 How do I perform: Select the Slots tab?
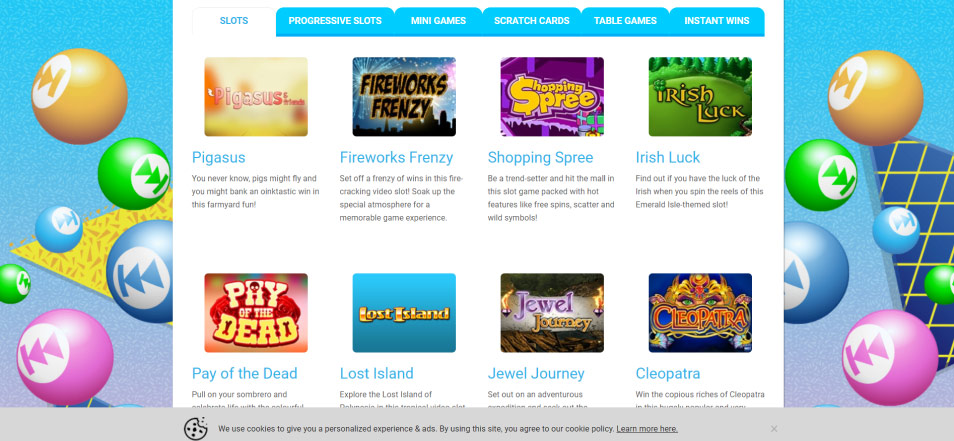click(234, 21)
